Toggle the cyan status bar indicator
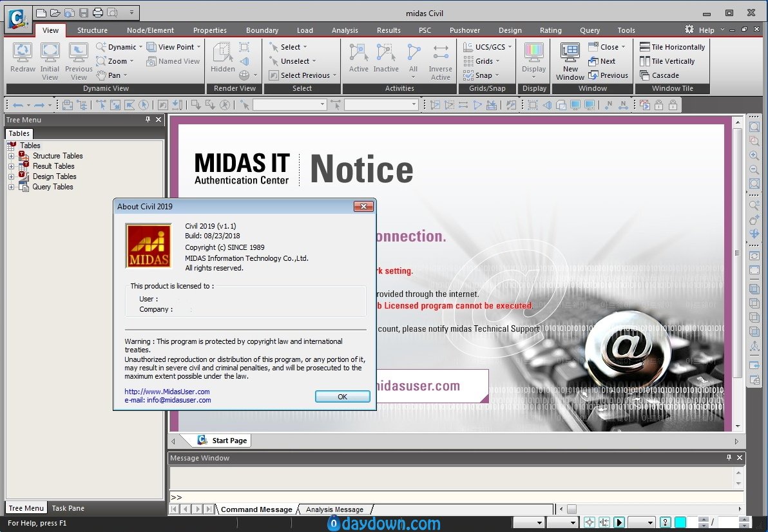Screen dimensions: 768x532 680,523
